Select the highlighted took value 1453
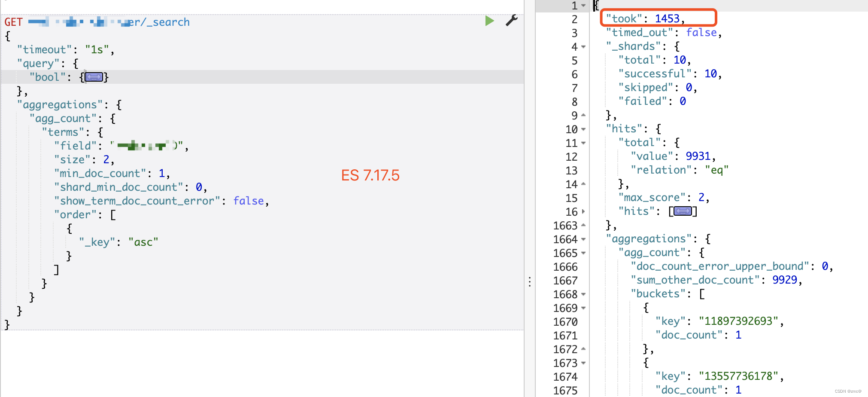Screen dimensions: 868x397 pos(668,18)
